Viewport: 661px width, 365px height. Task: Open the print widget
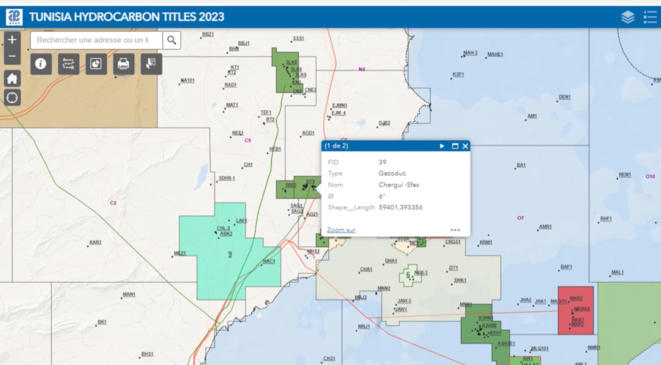click(124, 64)
